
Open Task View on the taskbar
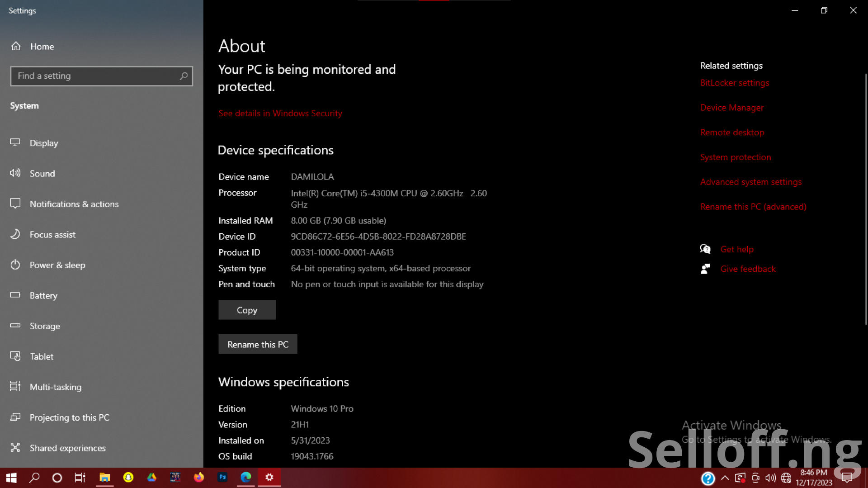[80, 478]
